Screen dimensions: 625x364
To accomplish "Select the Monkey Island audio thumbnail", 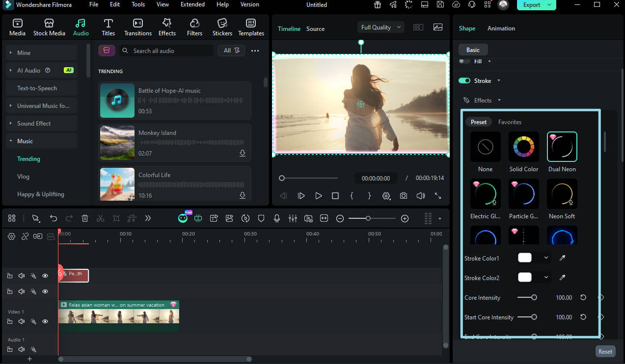I will (117, 143).
